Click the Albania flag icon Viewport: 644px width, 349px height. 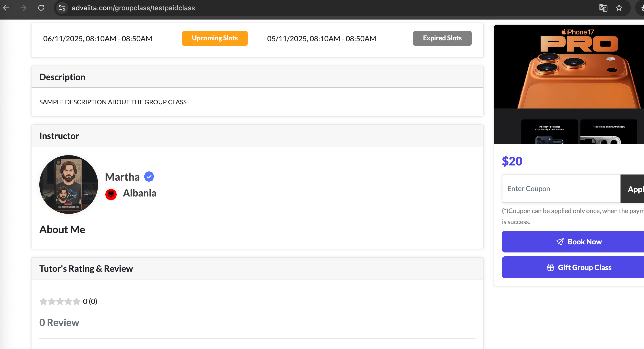pyautogui.click(x=111, y=194)
